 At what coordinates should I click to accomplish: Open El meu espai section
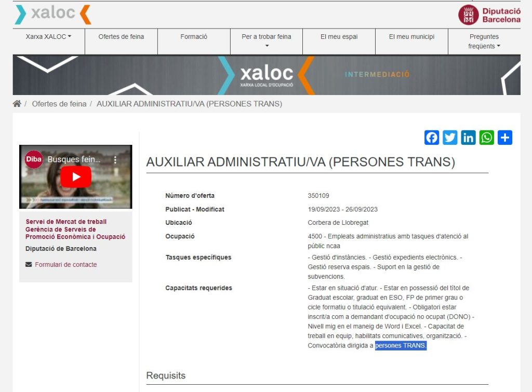click(x=339, y=37)
